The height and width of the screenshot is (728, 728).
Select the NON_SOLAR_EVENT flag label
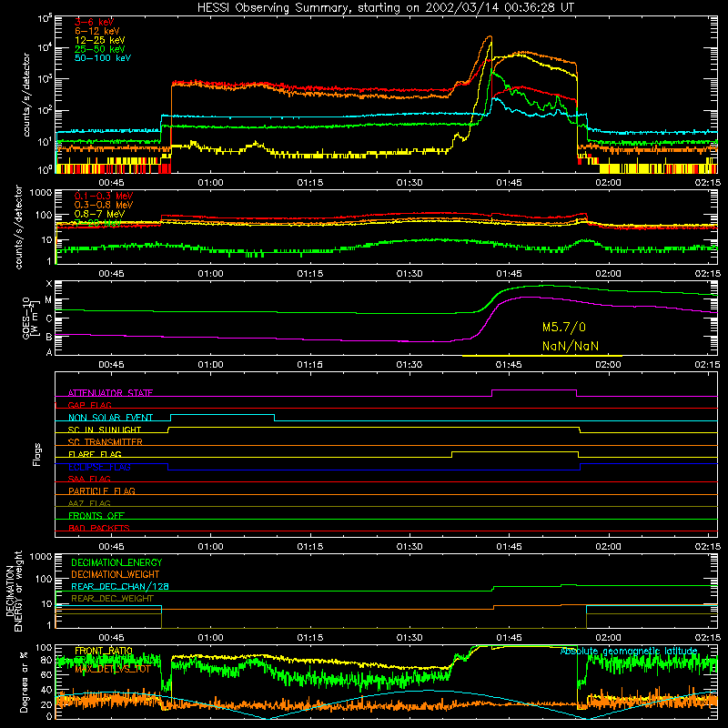click(x=110, y=418)
